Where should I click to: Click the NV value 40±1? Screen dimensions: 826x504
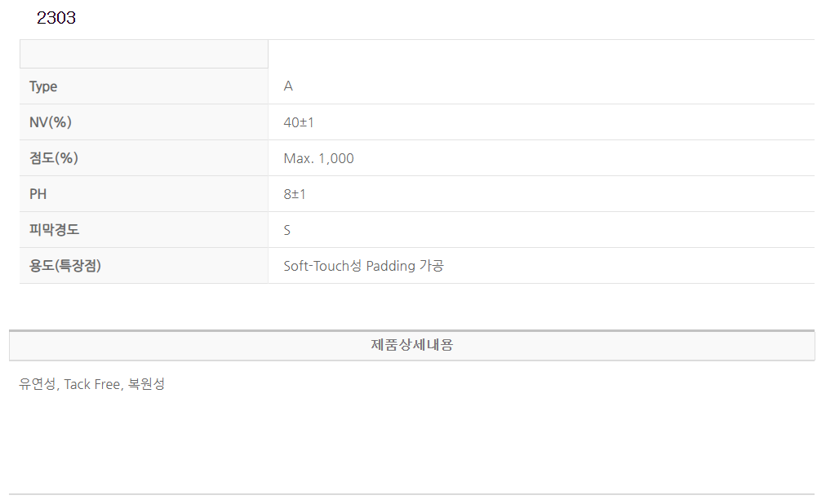pyautogui.click(x=299, y=122)
